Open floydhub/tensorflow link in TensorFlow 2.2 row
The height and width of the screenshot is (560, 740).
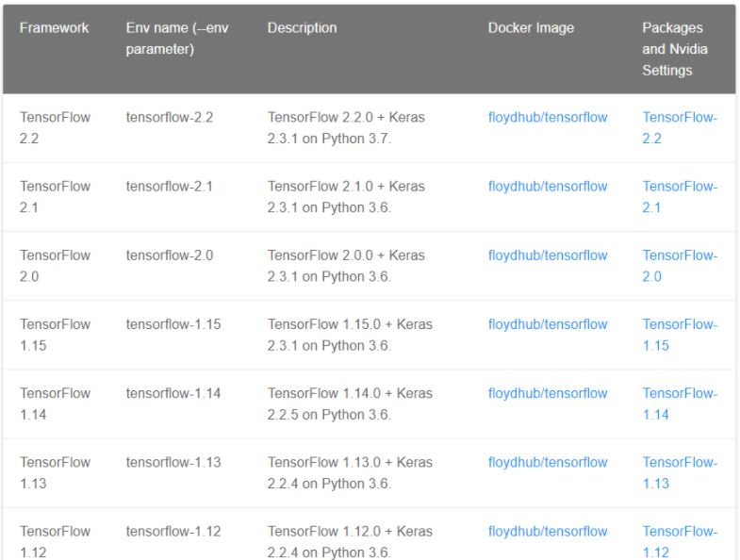[x=548, y=117]
